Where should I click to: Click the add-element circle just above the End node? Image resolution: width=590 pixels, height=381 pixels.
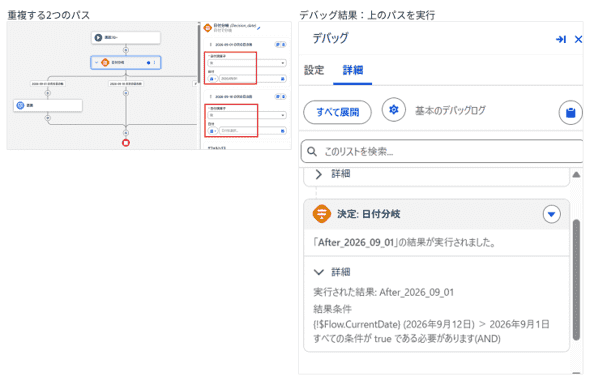coord(126,133)
